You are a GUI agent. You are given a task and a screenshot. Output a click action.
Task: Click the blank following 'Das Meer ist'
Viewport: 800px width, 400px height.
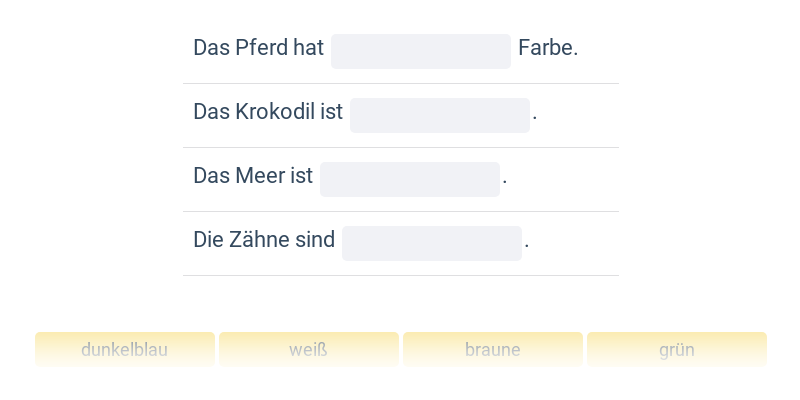tap(410, 179)
